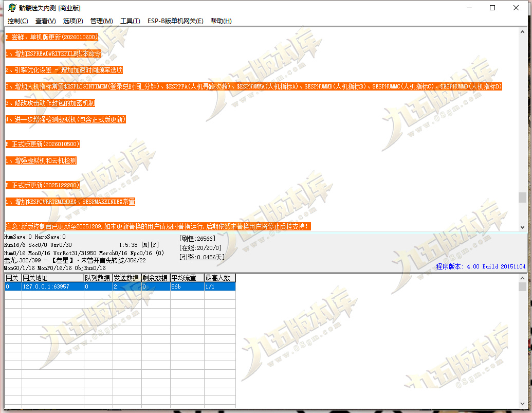Open the 控制(C) menu
532x413 pixels.
coord(17,21)
